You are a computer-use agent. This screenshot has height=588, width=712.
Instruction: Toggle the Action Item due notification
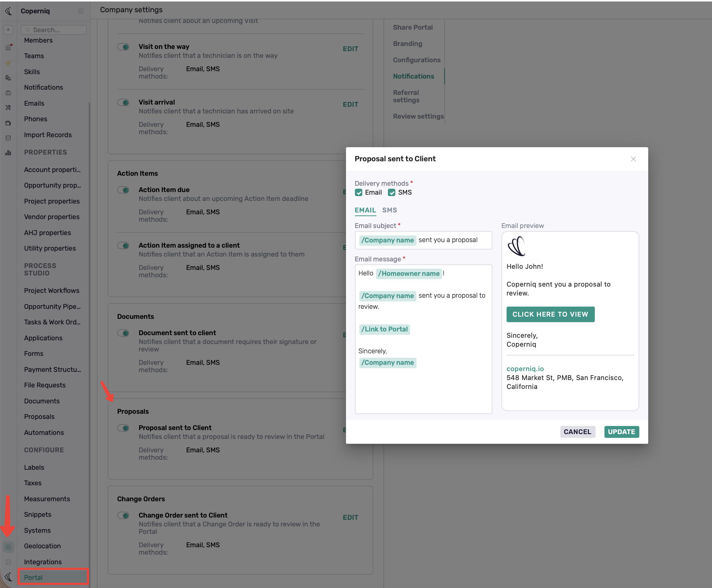123,190
